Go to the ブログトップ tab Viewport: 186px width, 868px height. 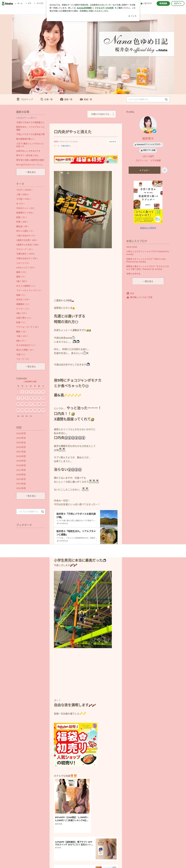pyautogui.click(x=25, y=99)
